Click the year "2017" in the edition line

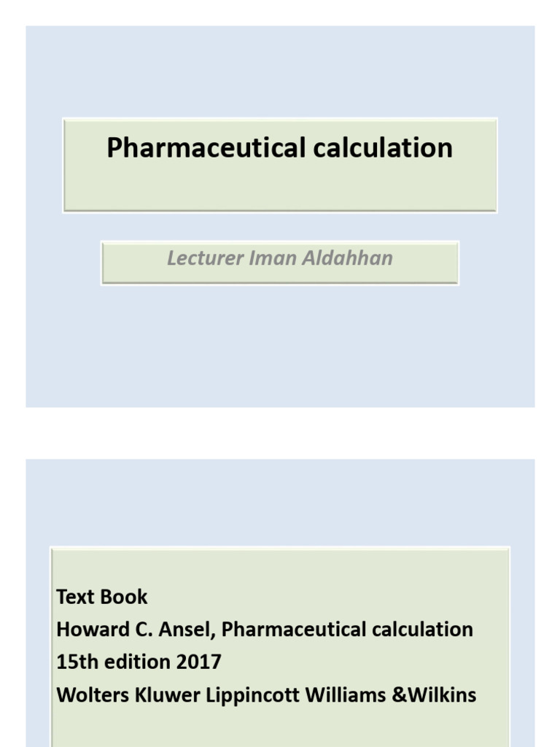click(x=198, y=662)
